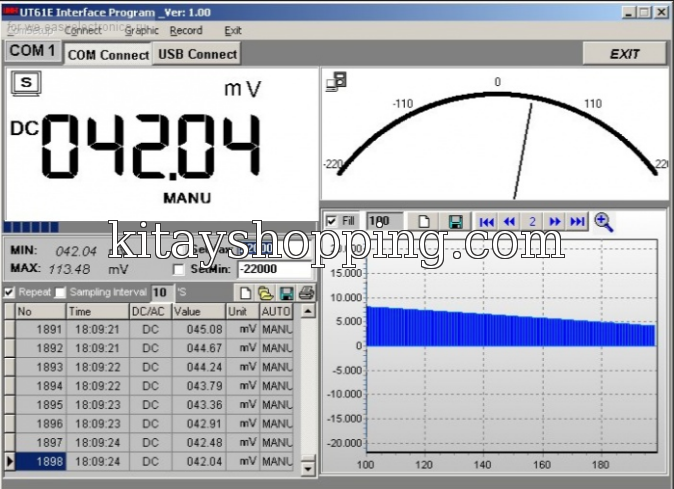
Task: Save graph with floppy disk icon
Action: 455,221
